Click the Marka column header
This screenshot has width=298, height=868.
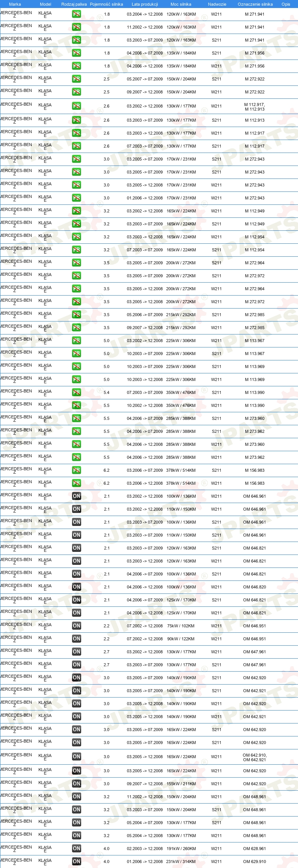click(x=15, y=4)
